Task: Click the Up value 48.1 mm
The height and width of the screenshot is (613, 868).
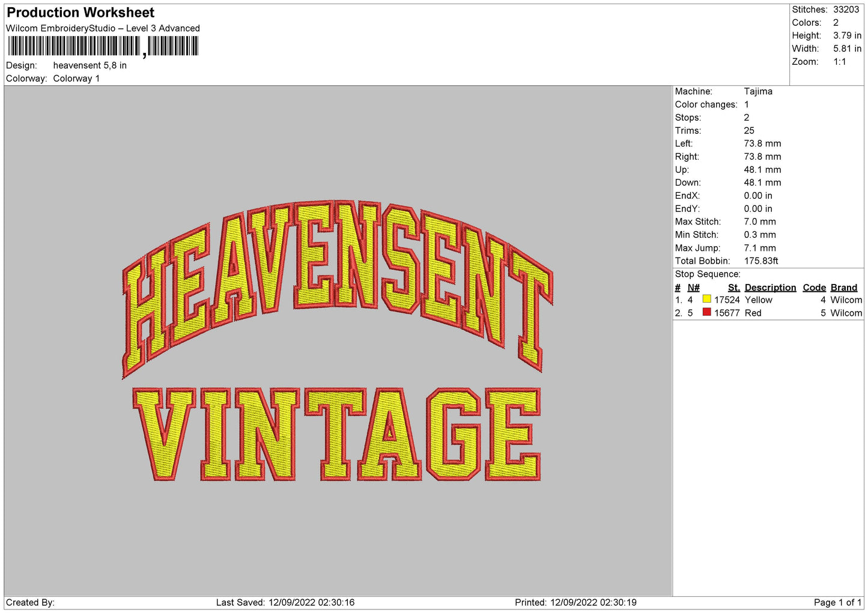Action: coord(762,170)
